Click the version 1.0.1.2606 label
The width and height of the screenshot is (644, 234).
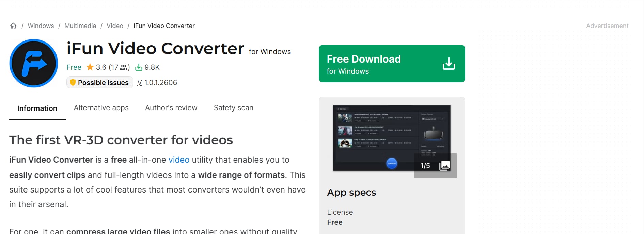point(157,83)
